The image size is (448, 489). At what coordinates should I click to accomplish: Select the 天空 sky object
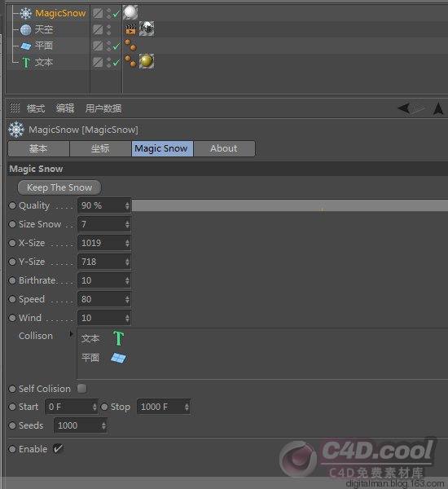pos(44,29)
